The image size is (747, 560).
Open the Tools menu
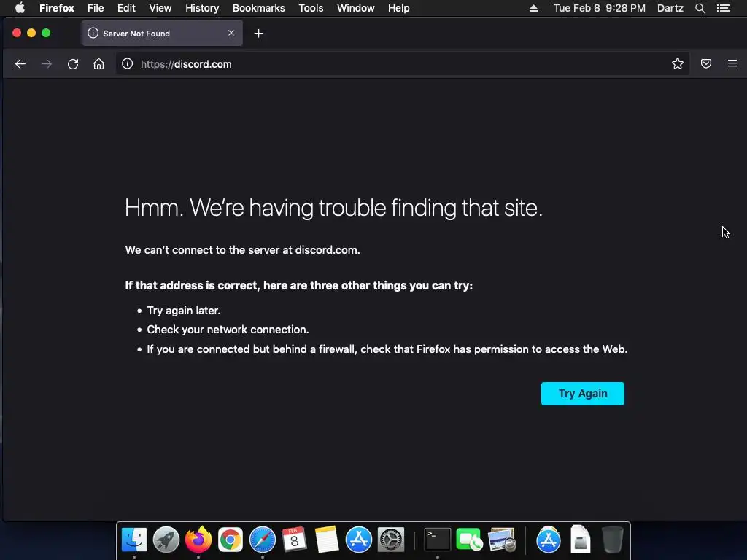tap(311, 8)
